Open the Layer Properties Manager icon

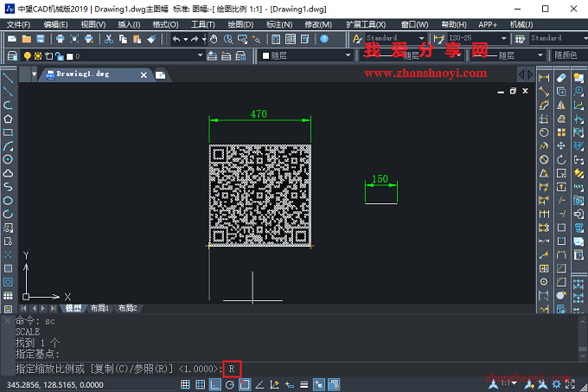coord(12,56)
